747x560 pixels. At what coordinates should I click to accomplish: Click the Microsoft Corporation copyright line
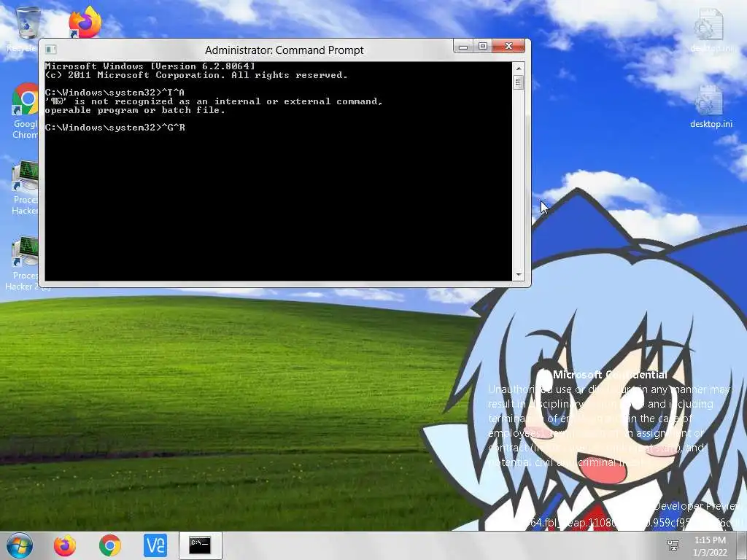tap(196, 75)
